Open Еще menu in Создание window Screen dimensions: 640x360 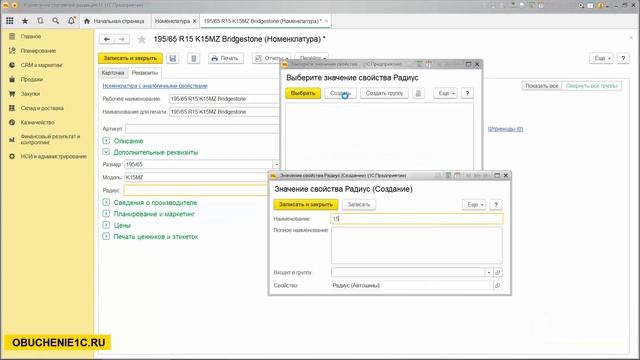474,204
